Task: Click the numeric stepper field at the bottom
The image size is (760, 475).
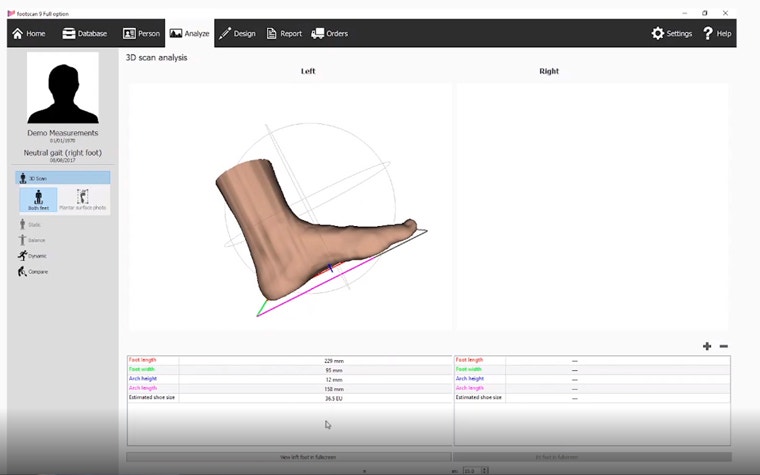Action: [475, 471]
